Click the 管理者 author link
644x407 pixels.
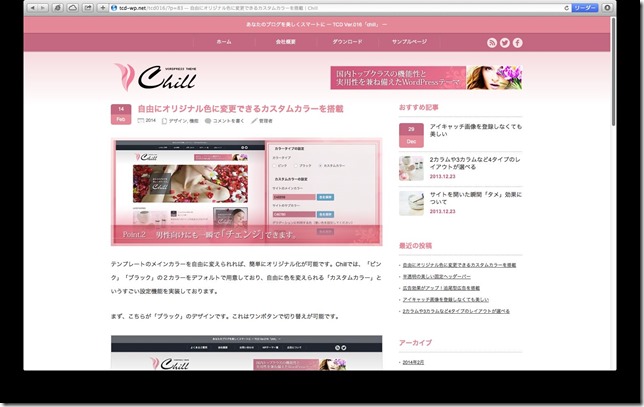[x=266, y=121]
